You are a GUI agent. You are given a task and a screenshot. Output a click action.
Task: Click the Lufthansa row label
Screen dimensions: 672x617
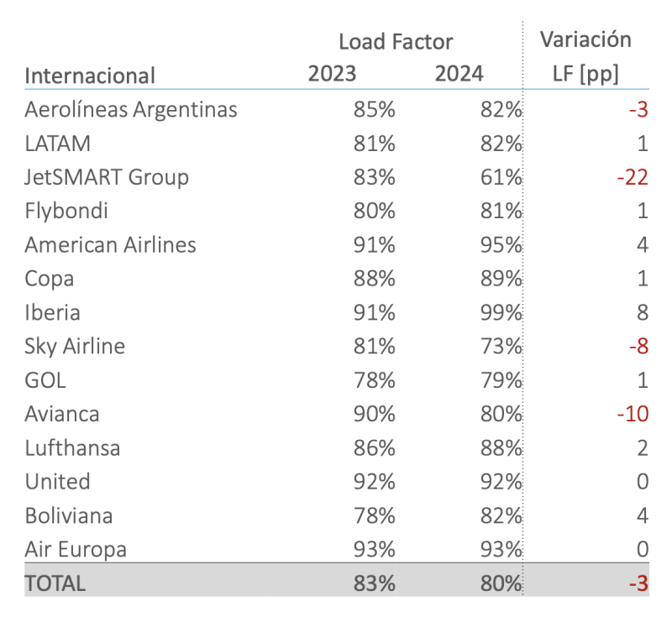(x=72, y=448)
